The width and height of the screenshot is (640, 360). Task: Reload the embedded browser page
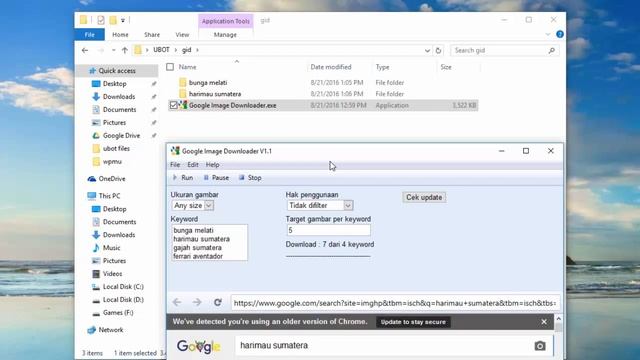218,302
